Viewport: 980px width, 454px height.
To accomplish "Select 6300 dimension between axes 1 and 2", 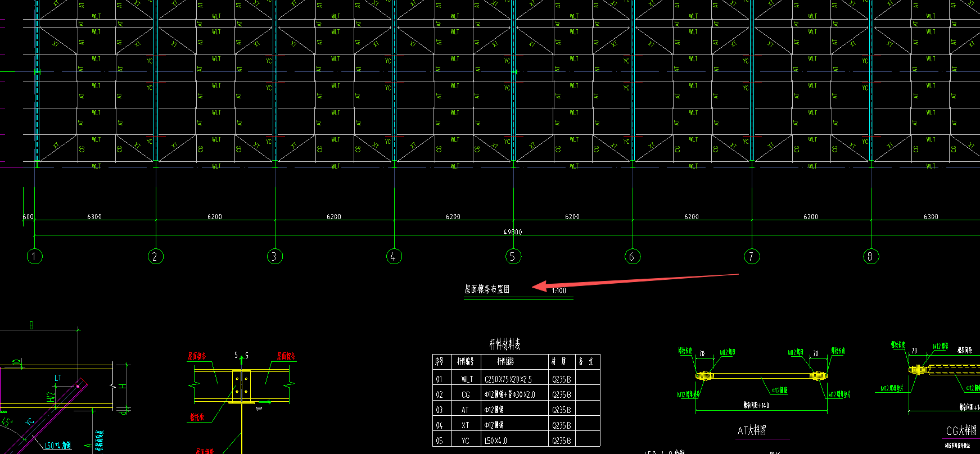I will pos(94,217).
